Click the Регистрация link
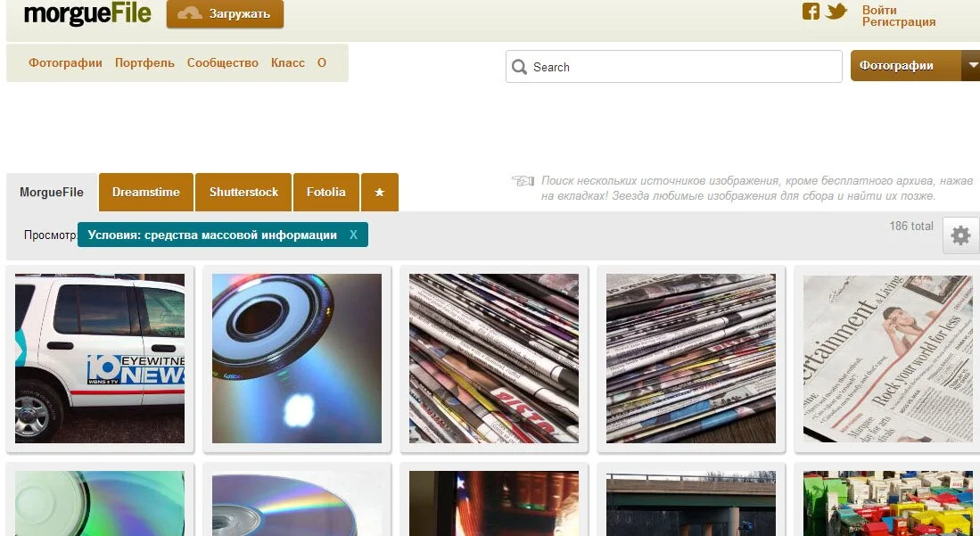Screen dimensions: 980x536 (x=899, y=22)
